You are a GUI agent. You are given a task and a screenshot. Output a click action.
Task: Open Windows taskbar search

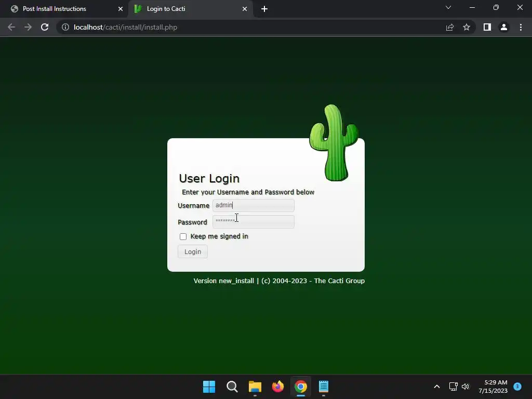pyautogui.click(x=232, y=387)
